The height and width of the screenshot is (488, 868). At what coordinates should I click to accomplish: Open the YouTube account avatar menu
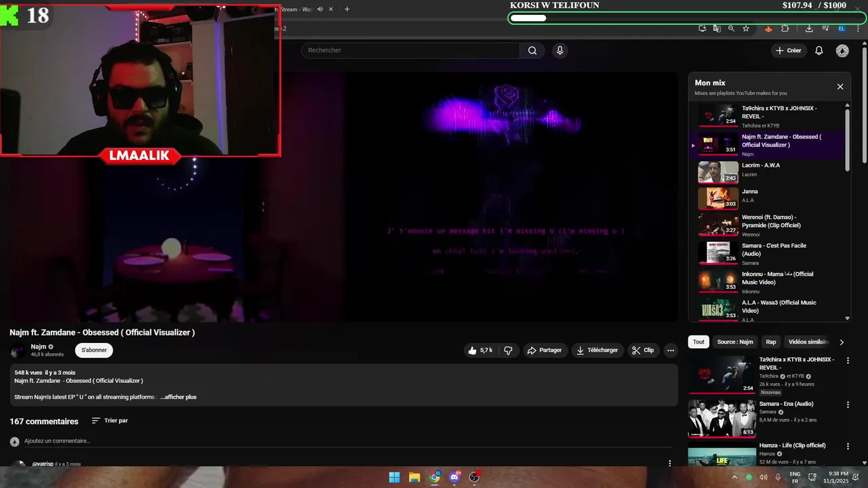tap(842, 51)
